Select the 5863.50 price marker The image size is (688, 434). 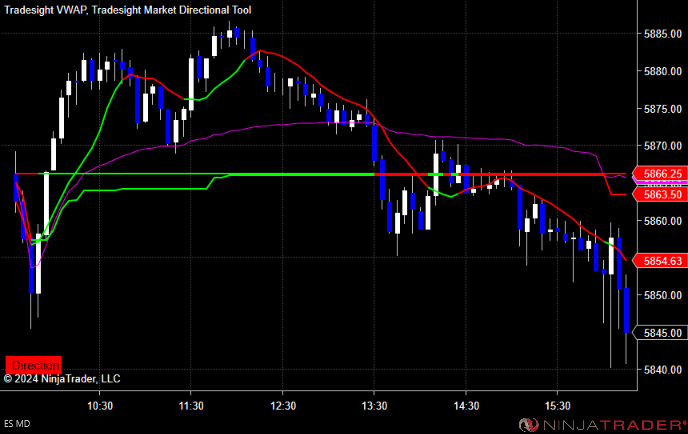[x=659, y=194]
